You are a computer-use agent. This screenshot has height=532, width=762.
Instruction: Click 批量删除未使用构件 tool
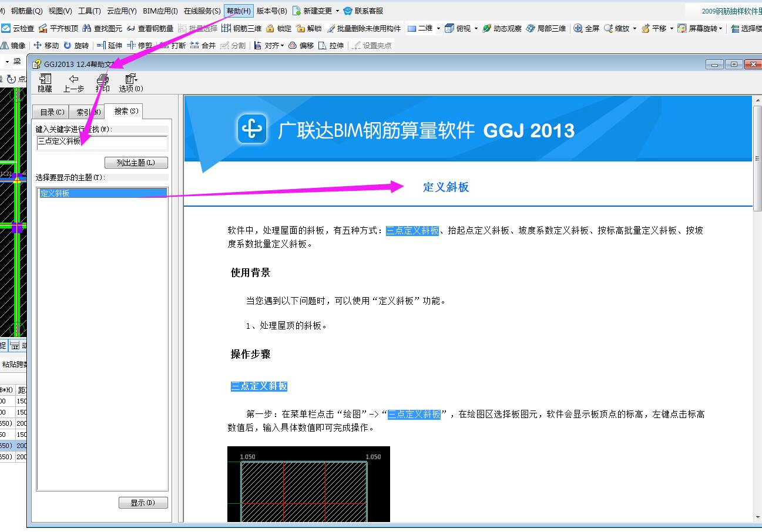click(364, 28)
